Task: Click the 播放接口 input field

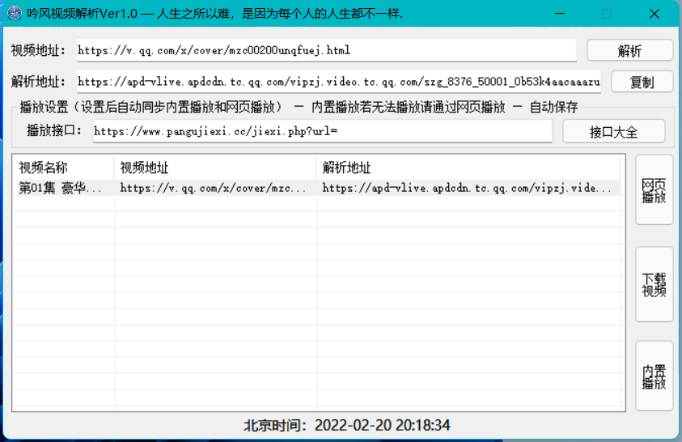Action: click(x=320, y=131)
